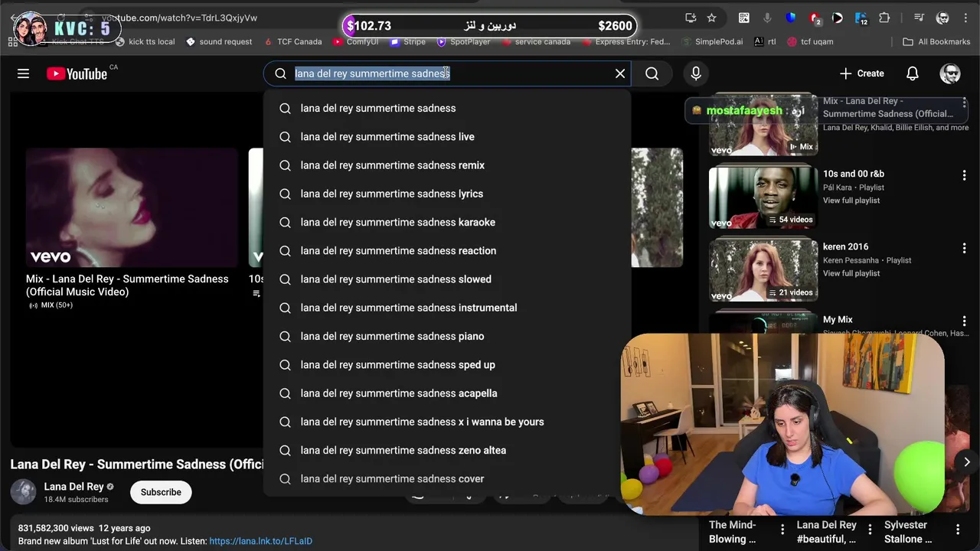The width and height of the screenshot is (980, 551).
Task: Bookmark this page with the star icon
Action: [x=711, y=18]
